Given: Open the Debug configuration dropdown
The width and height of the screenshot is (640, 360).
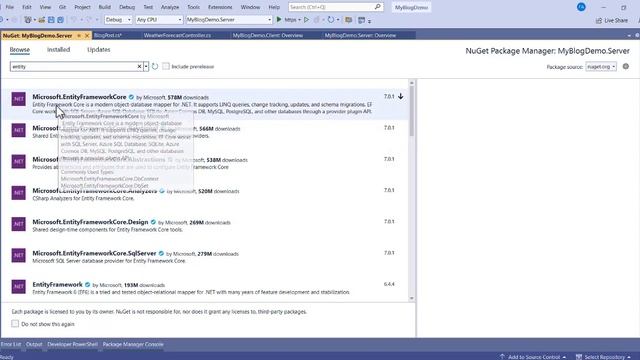Looking at the screenshot, I should point(118,20).
